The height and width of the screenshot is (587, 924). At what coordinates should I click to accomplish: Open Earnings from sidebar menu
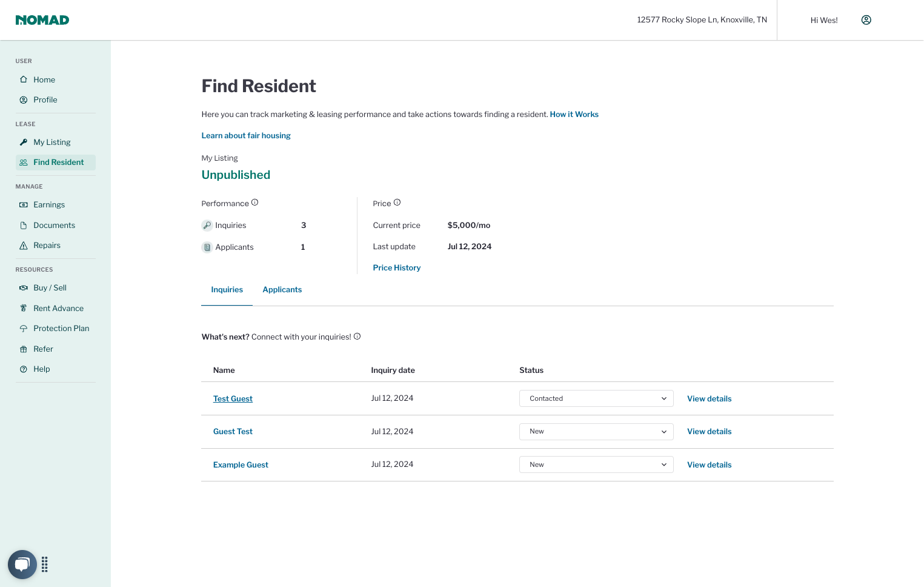(x=49, y=205)
